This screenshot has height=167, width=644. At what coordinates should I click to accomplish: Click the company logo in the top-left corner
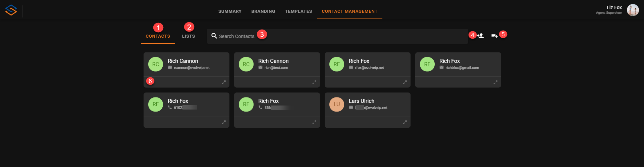coord(11,10)
